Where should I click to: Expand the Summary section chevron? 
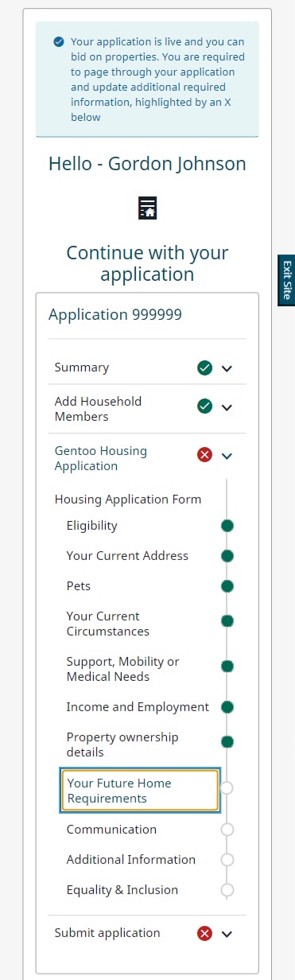(x=227, y=368)
